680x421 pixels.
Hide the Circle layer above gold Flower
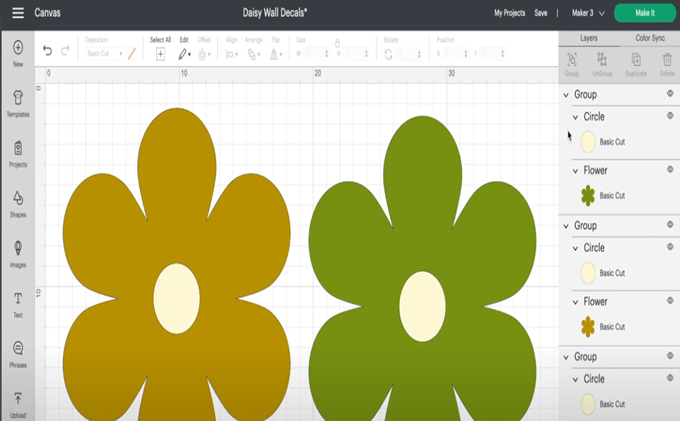click(670, 247)
